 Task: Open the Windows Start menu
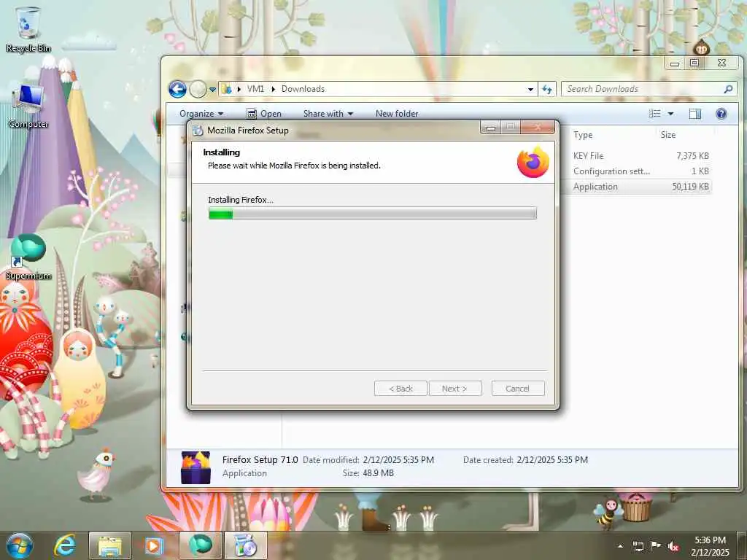tap(20, 545)
